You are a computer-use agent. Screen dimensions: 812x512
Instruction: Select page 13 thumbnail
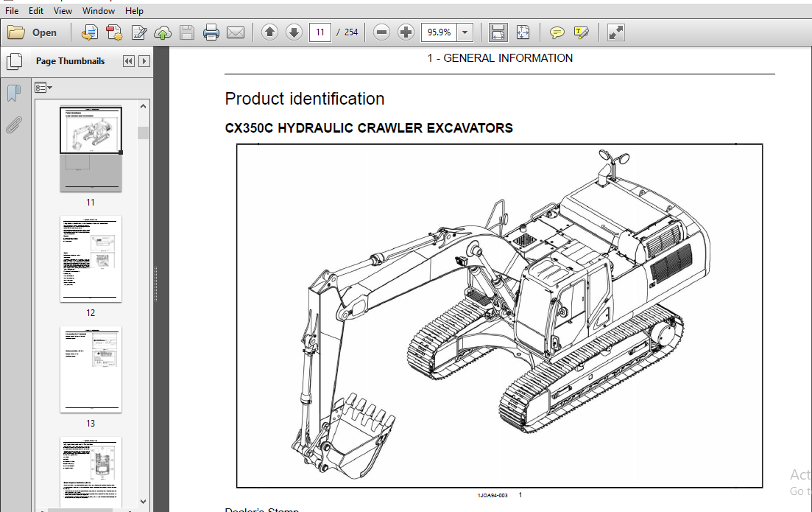(x=91, y=370)
